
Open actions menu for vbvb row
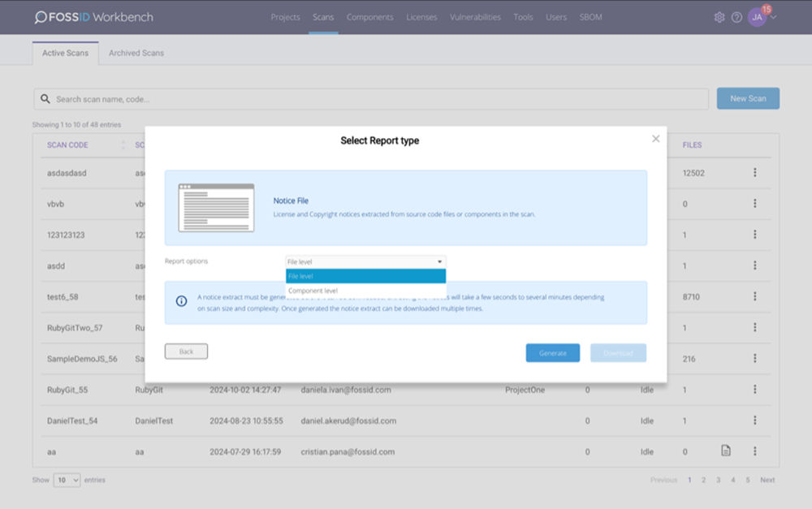tap(754, 204)
